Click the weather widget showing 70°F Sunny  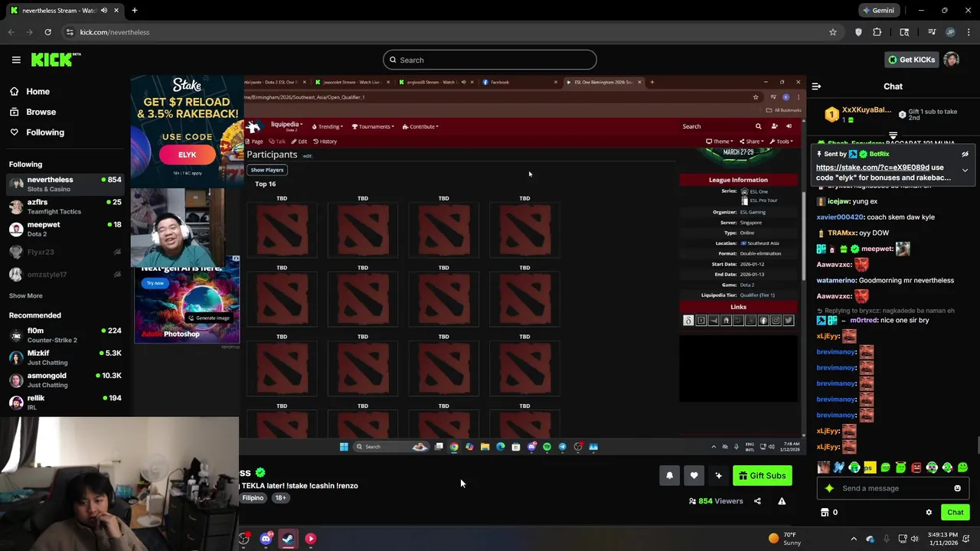784,539
